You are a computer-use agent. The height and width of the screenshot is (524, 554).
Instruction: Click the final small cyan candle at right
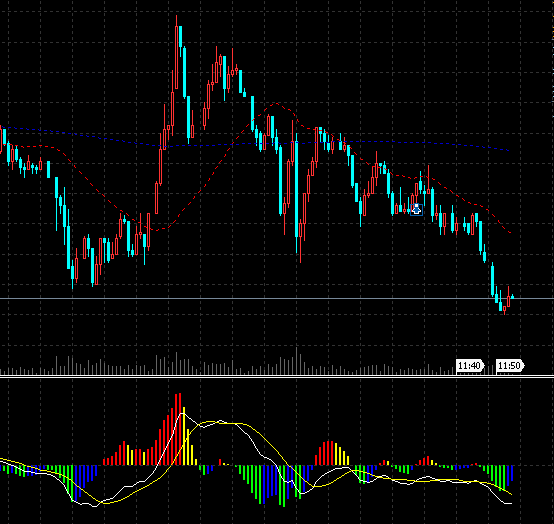(x=512, y=297)
